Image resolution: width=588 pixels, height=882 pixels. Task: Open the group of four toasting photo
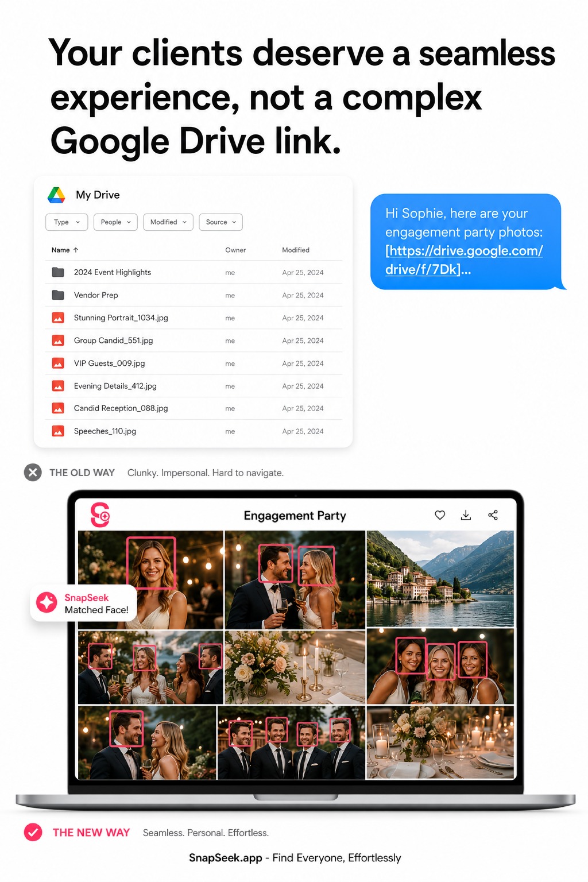tap(150, 668)
